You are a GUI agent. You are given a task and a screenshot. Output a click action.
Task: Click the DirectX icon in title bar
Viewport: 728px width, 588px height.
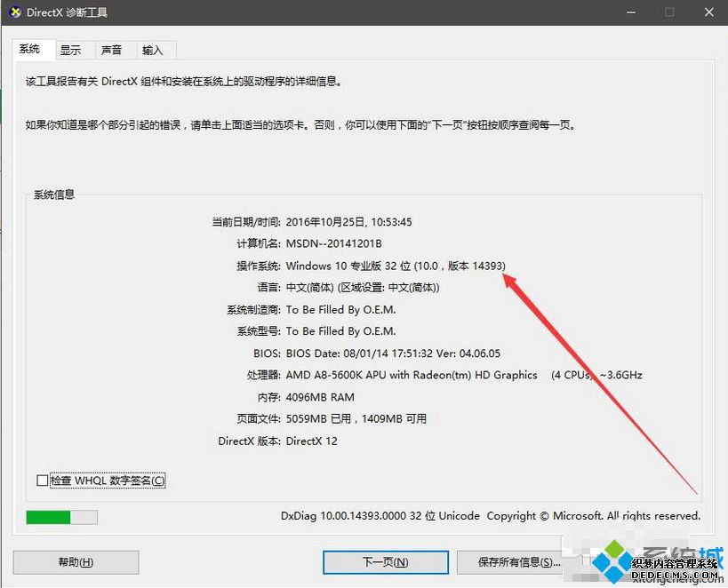point(15,12)
